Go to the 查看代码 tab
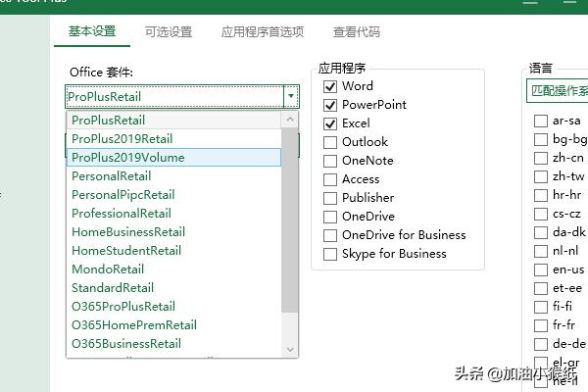The image size is (588, 392). (357, 32)
